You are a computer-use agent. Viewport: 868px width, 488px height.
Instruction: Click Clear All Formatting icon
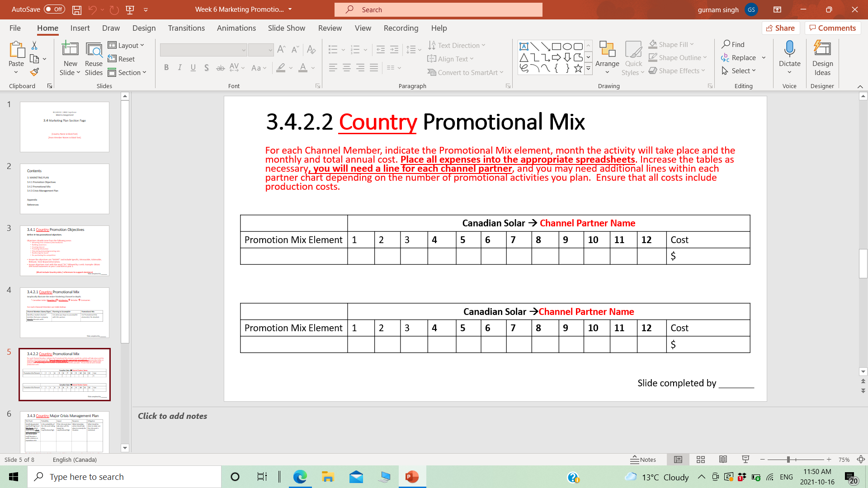click(x=311, y=50)
